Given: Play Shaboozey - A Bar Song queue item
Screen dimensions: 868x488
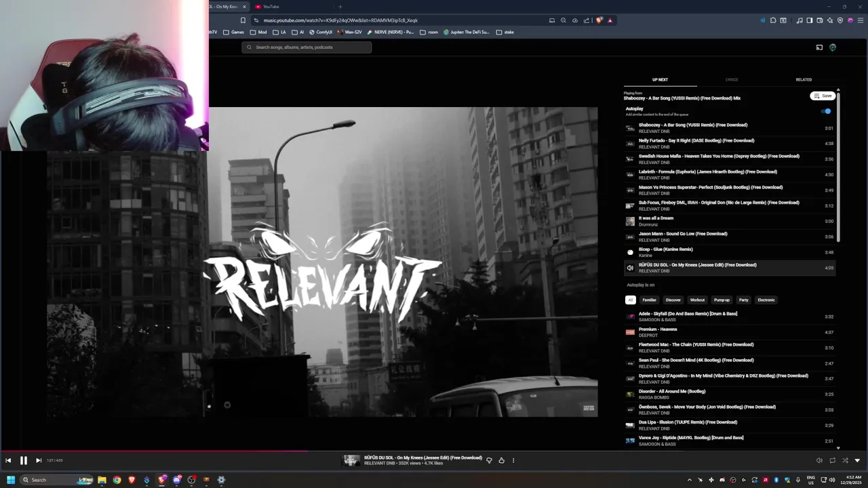Looking at the screenshot, I should click(730, 128).
